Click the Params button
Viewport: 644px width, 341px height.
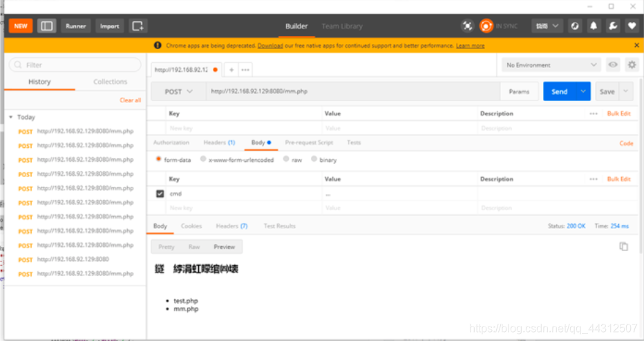coord(519,92)
